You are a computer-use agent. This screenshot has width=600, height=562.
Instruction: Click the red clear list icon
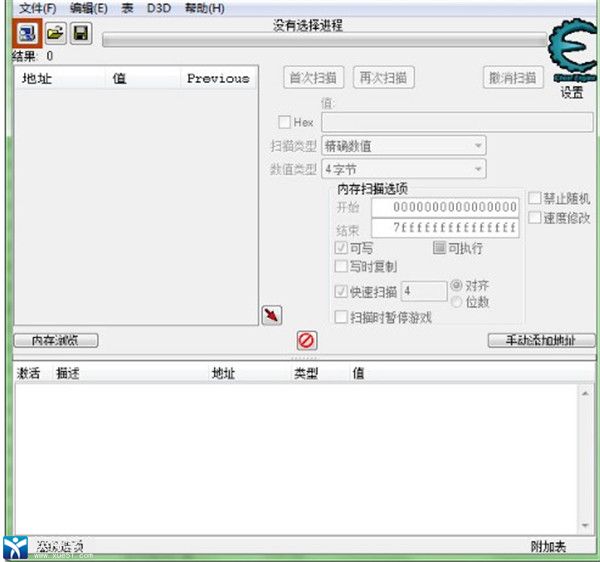tap(307, 340)
